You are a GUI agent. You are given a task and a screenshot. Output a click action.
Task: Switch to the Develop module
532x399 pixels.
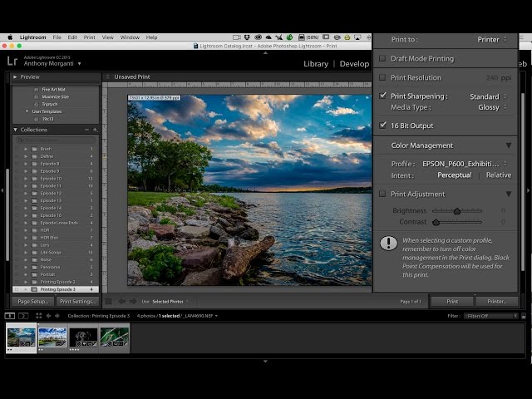354,64
